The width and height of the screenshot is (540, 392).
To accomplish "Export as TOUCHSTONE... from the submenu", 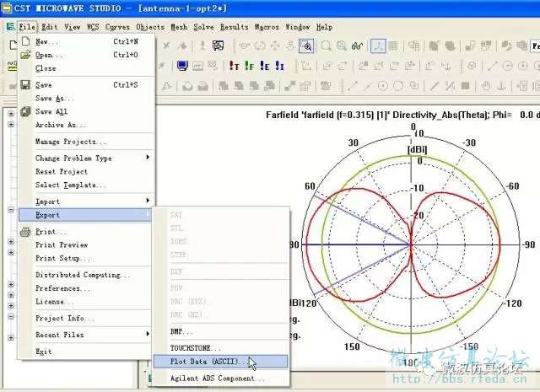I will (x=220, y=348).
